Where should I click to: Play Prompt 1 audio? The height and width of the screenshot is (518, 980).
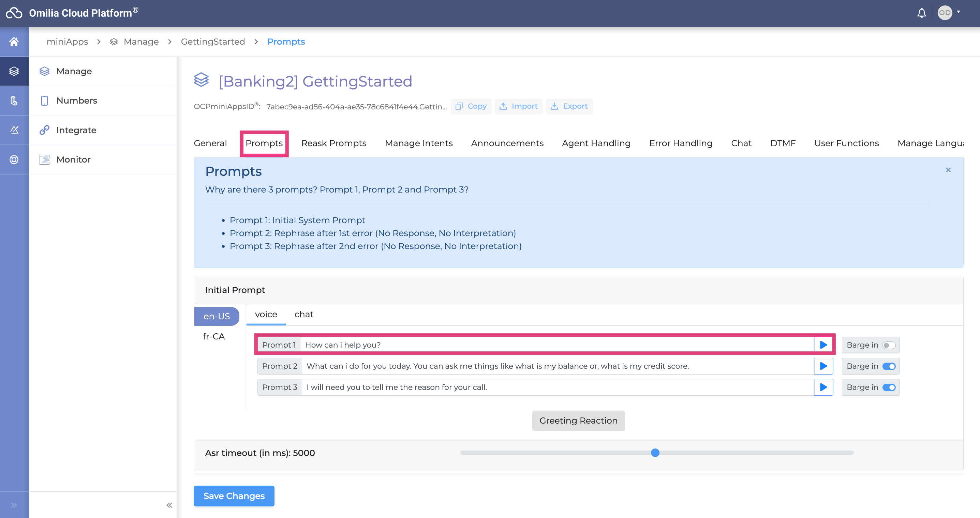[x=823, y=345]
